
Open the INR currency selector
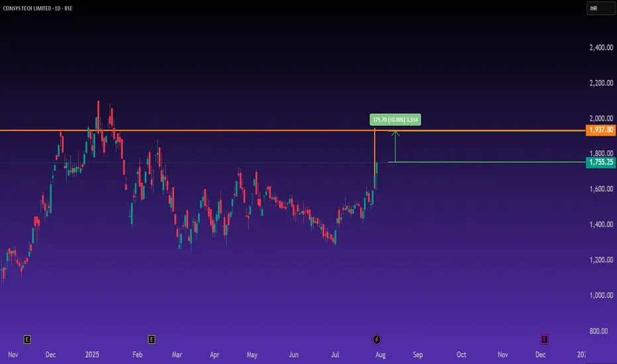(600, 8)
